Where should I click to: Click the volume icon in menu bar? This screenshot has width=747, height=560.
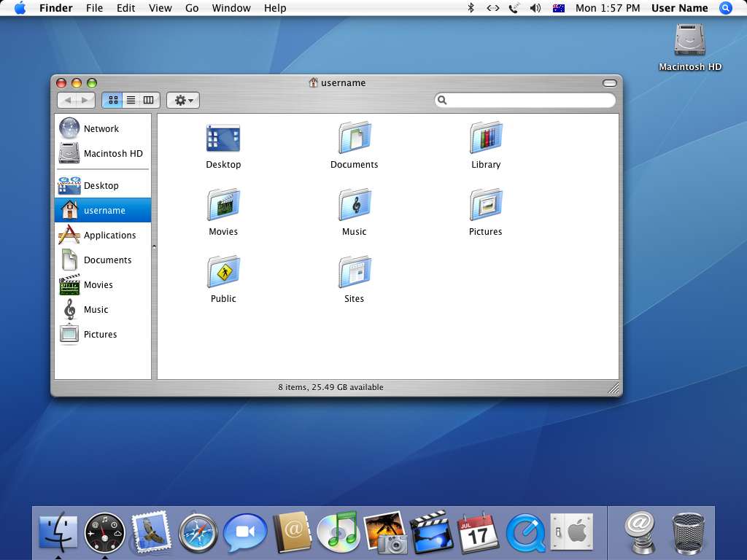tap(535, 8)
